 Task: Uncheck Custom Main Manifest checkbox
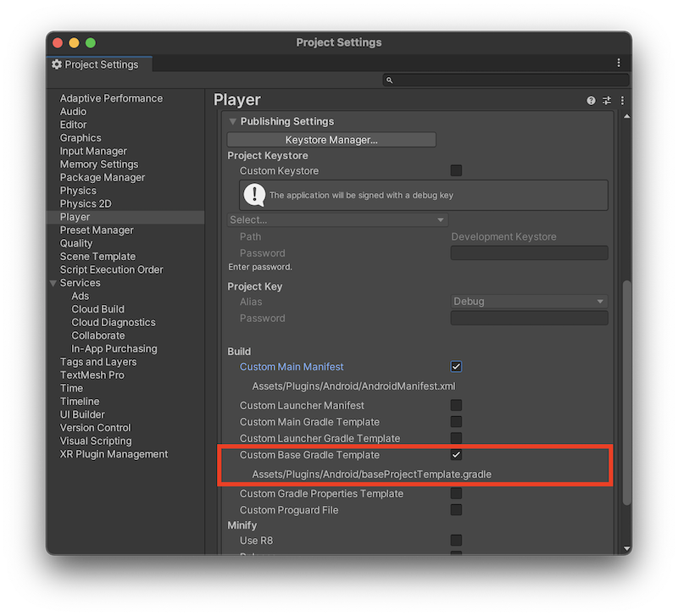click(x=456, y=367)
